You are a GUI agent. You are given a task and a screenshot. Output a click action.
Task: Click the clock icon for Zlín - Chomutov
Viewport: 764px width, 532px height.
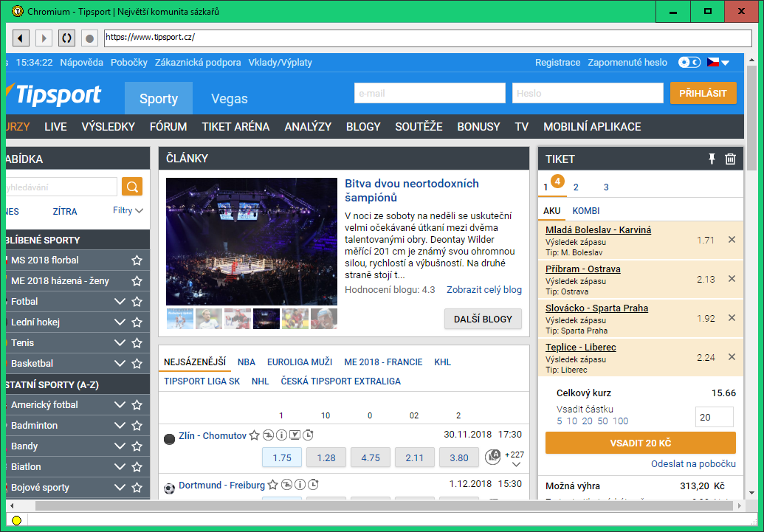coord(308,435)
